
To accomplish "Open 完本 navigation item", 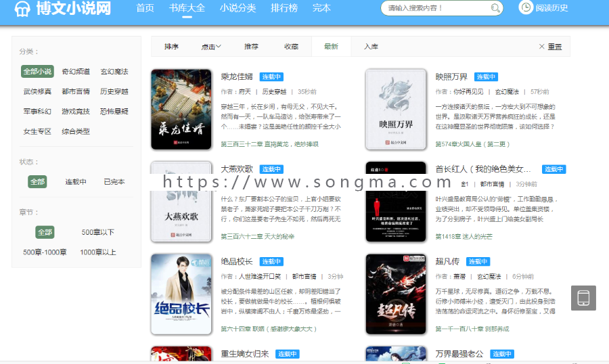I will pos(321,7).
